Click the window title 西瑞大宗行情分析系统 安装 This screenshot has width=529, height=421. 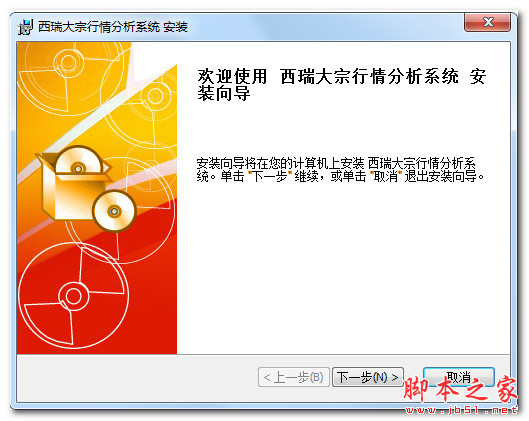tap(113, 27)
